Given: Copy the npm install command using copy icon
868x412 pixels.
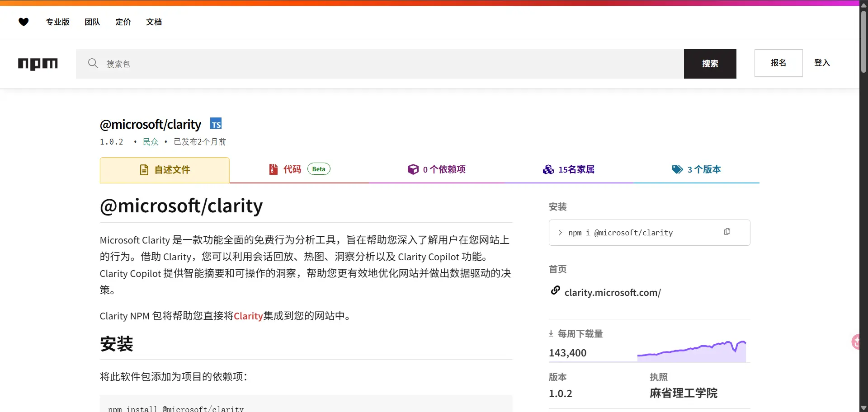Looking at the screenshot, I should tap(727, 231).
